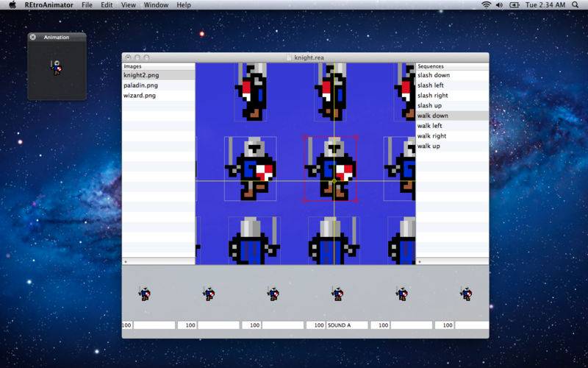Select the slash up sequence
Screen dimensions: 588x368
pyautogui.click(x=452, y=105)
